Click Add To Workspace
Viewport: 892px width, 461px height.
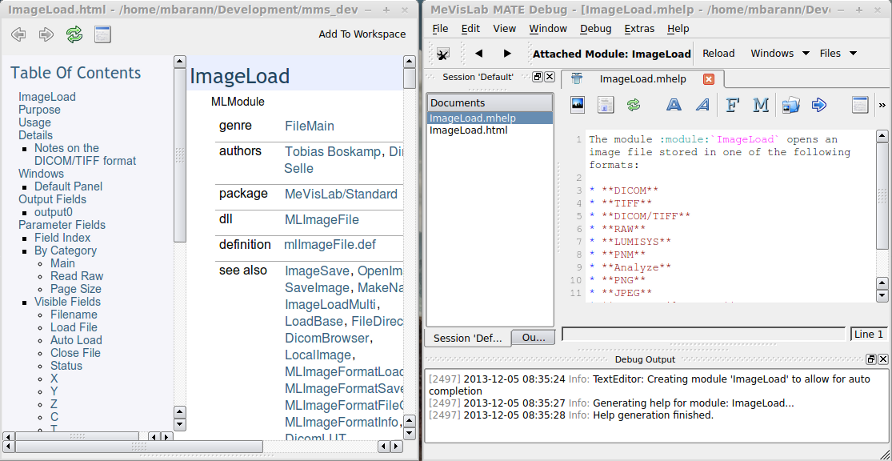coord(362,34)
